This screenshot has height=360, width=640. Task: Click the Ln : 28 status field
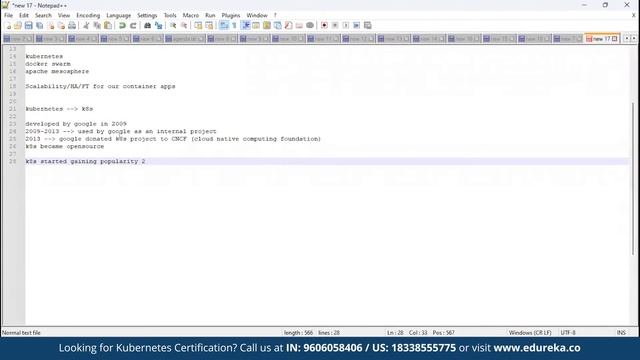click(x=395, y=333)
